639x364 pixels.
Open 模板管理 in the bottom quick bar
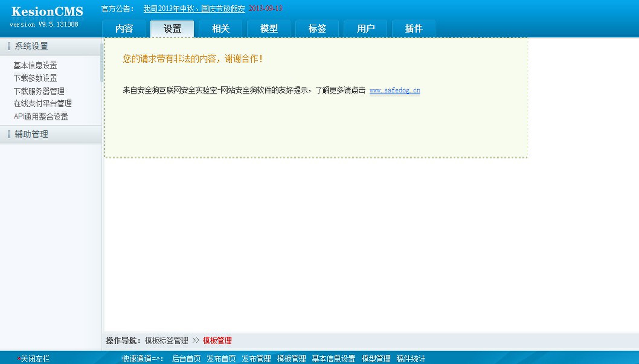291,359
